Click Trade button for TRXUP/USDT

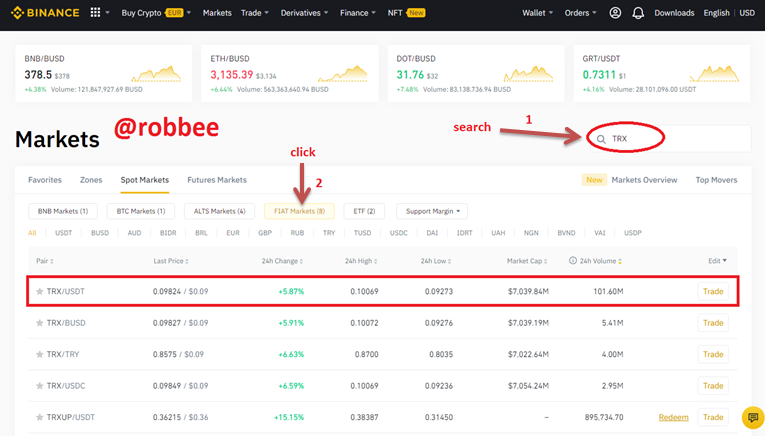713,417
